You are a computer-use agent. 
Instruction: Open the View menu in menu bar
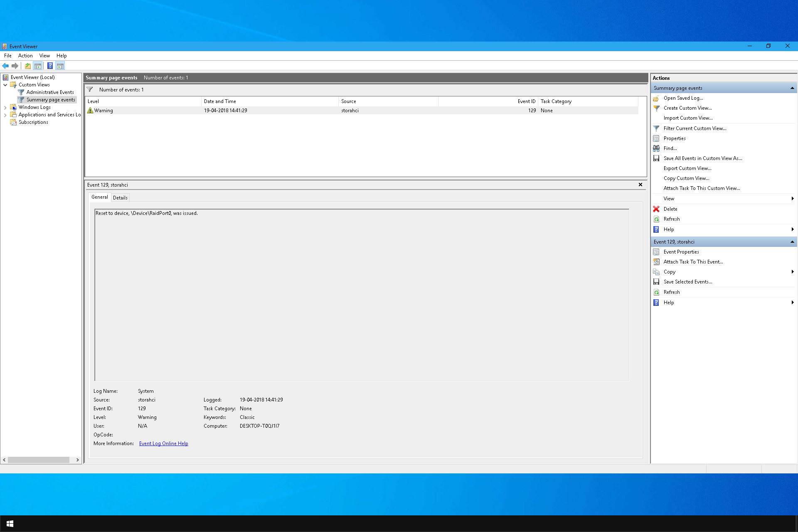coord(44,55)
